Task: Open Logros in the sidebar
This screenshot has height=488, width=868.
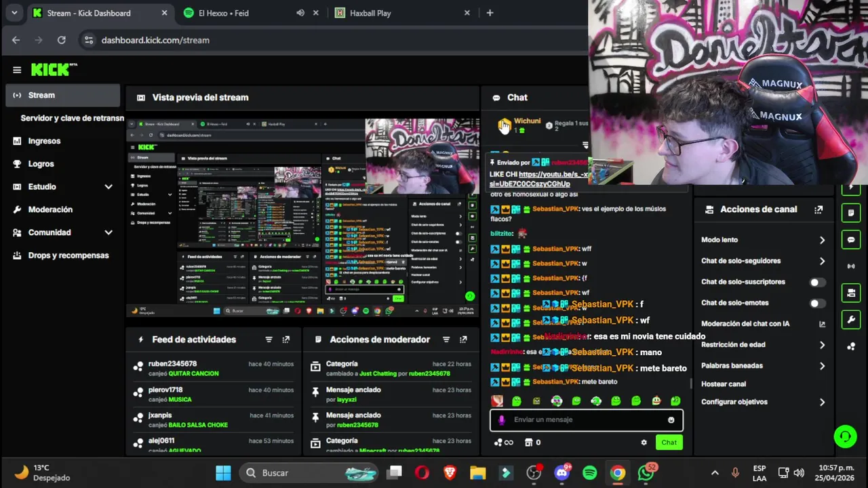Action: [x=41, y=164]
